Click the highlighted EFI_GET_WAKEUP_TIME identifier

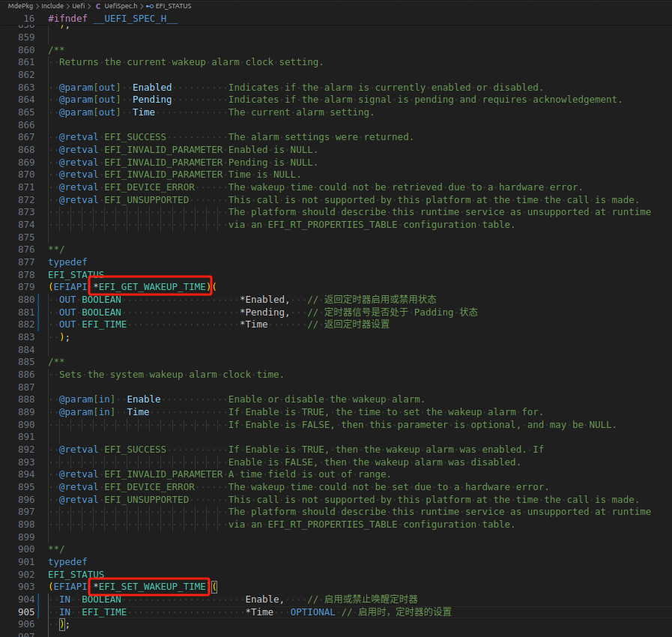click(149, 286)
